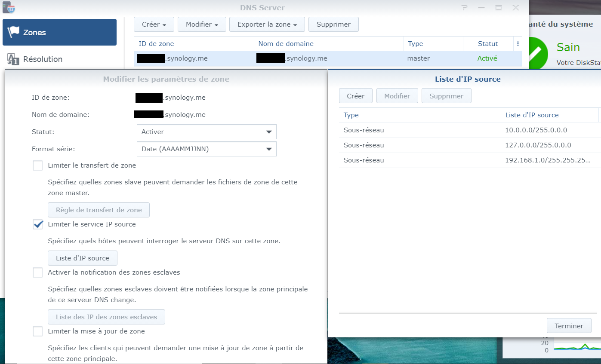Expand the Format série dropdown
The image size is (601, 364).
206,149
